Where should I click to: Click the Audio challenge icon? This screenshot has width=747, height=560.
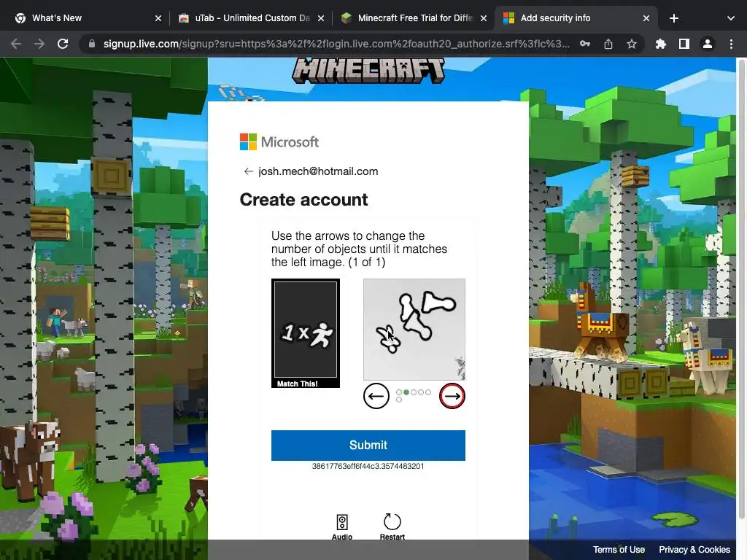click(x=342, y=526)
